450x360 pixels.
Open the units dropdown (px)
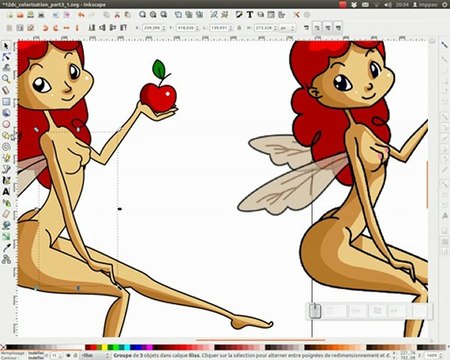pyautogui.click(x=287, y=28)
